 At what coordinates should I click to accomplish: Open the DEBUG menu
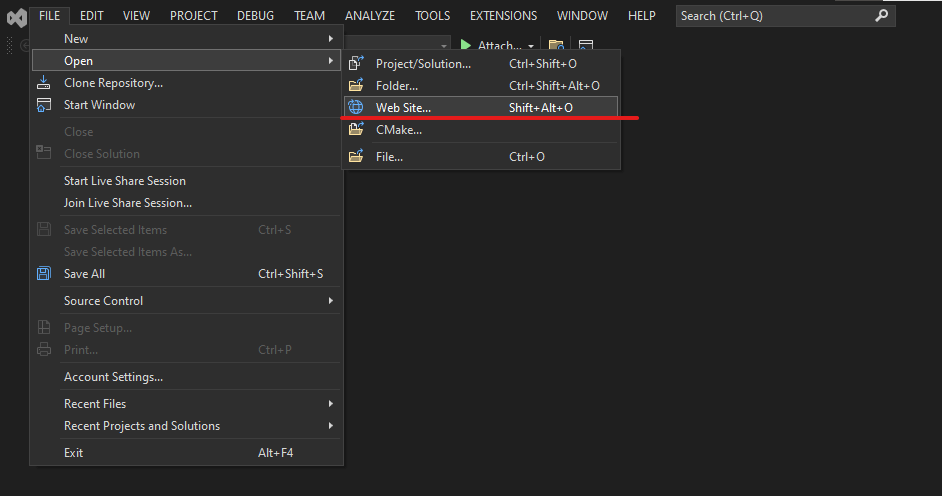coord(255,16)
